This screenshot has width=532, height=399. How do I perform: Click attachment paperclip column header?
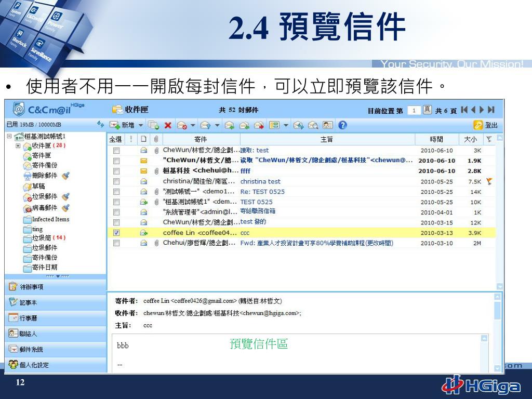[x=156, y=139]
